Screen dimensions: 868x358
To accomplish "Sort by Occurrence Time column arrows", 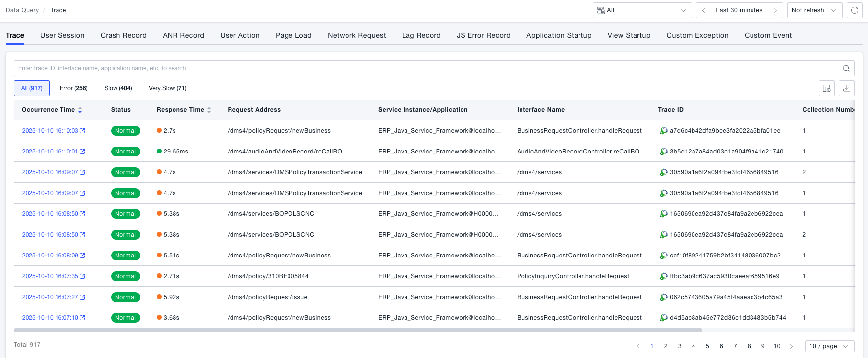I will (x=80, y=110).
